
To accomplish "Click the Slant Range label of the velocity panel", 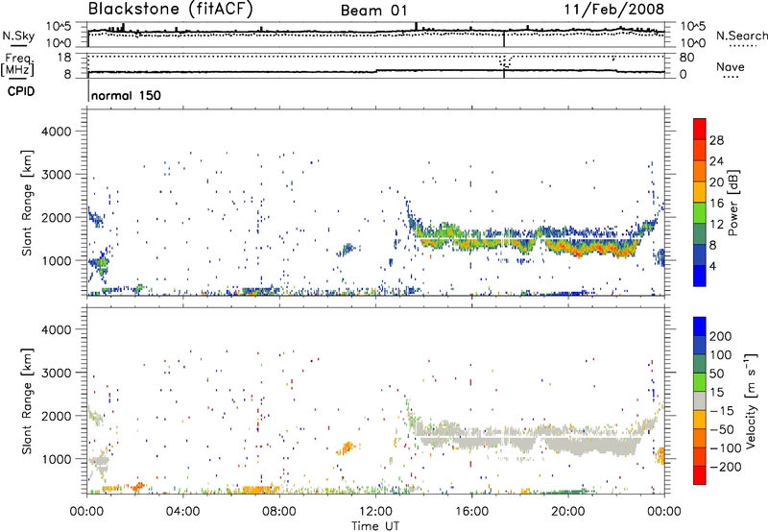I will pos(27,401).
